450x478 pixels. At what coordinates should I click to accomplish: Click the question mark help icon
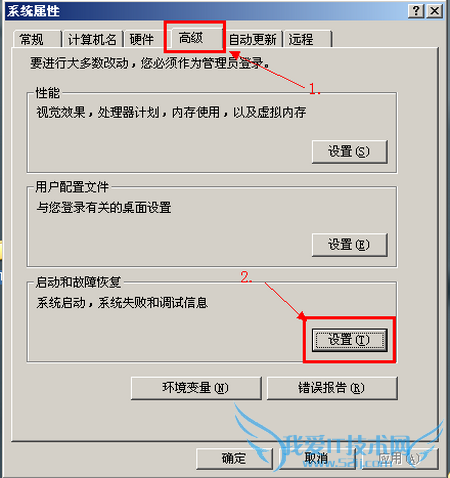click(416, 11)
